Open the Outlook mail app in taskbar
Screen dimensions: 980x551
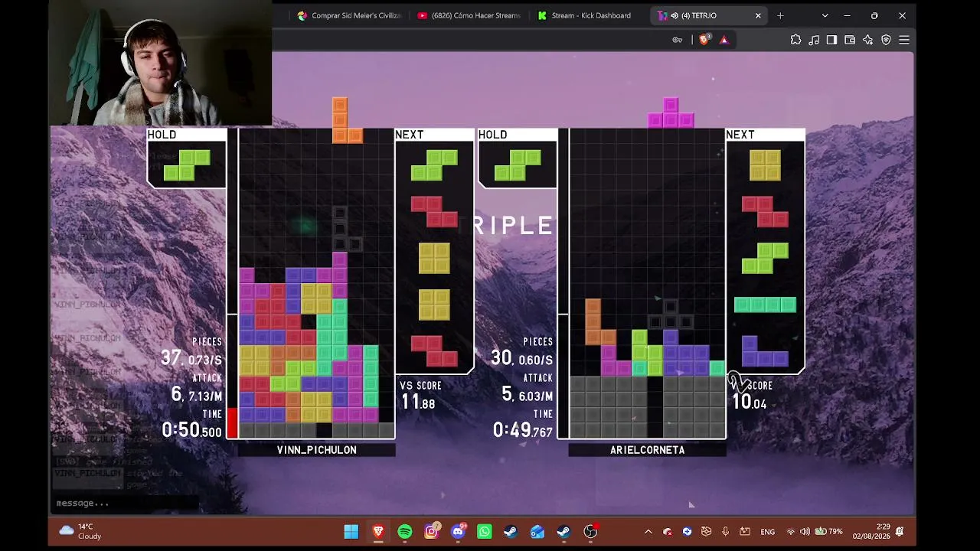537,531
